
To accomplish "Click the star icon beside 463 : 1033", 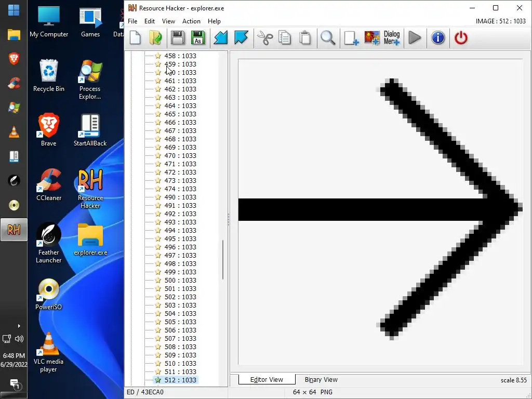I will tap(158, 97).
